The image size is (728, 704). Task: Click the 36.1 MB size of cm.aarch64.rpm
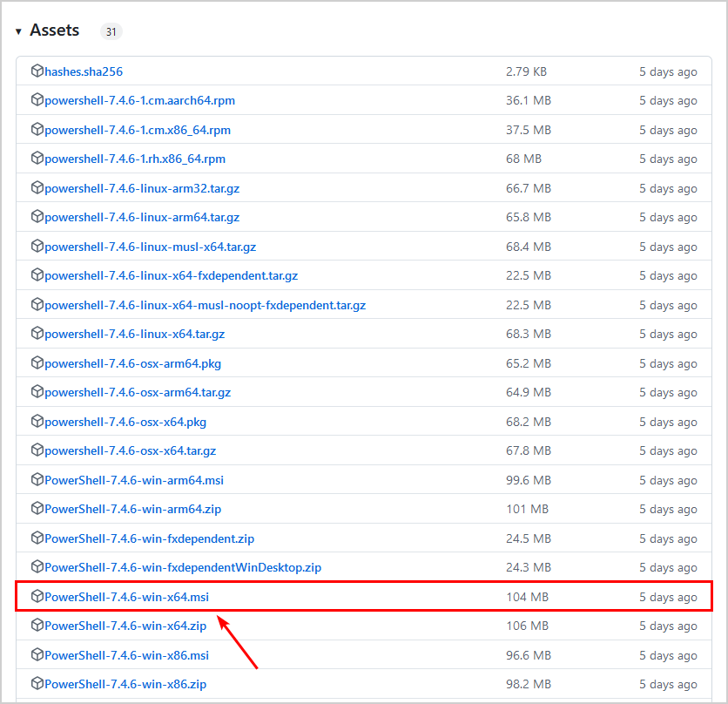[529, 100]
